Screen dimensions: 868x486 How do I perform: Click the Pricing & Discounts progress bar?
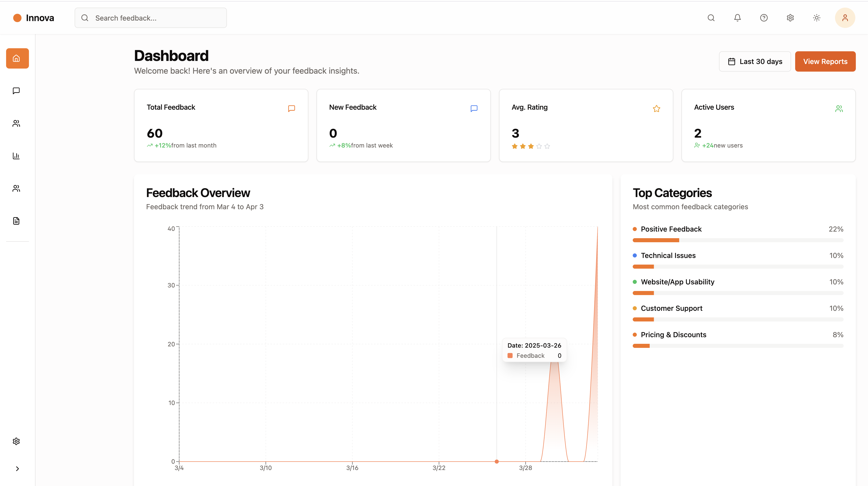coord(738,346)
